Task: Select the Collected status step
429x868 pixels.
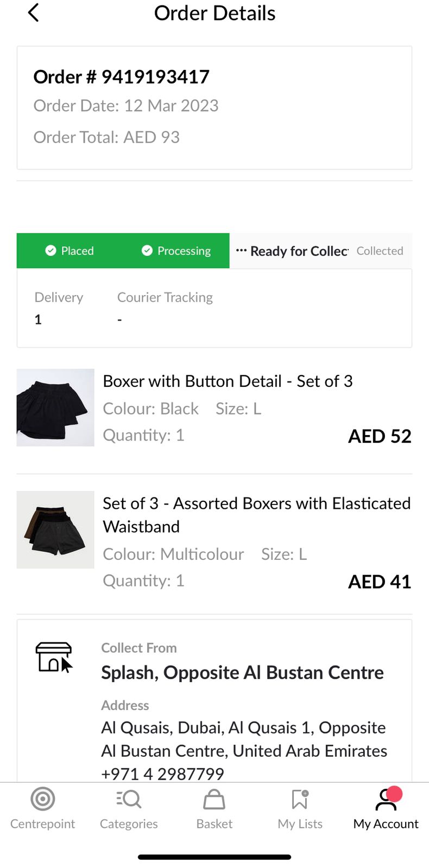Action: [x=380, y=251]
